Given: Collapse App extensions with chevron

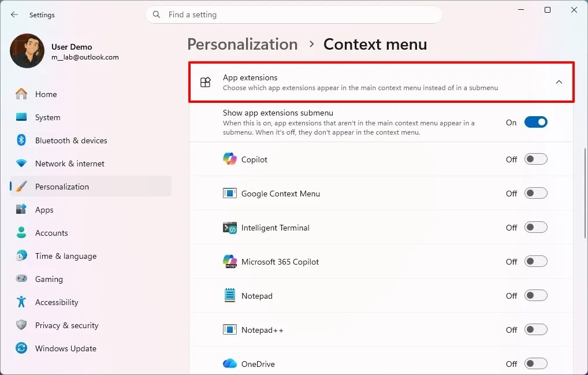Looking at the screenshot, I should point(559,82).
